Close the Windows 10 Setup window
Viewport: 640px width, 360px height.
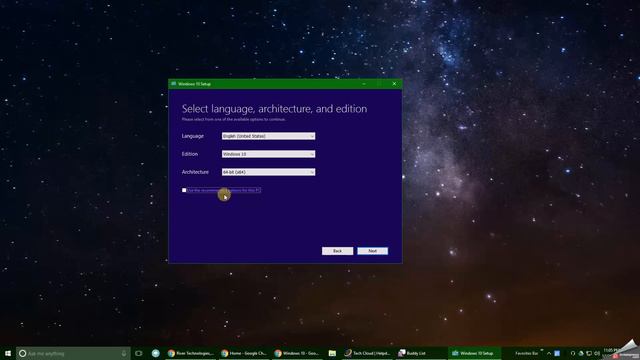click(394, 84)
